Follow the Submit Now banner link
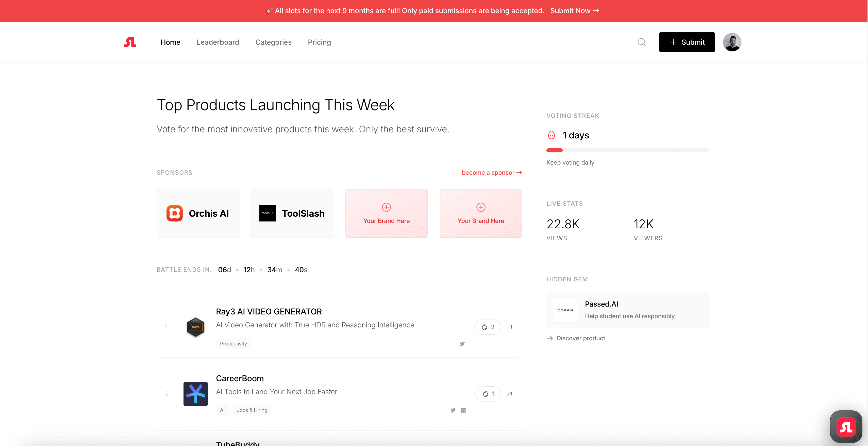This screenshot has height=446, width=868. tap(575, 11)
